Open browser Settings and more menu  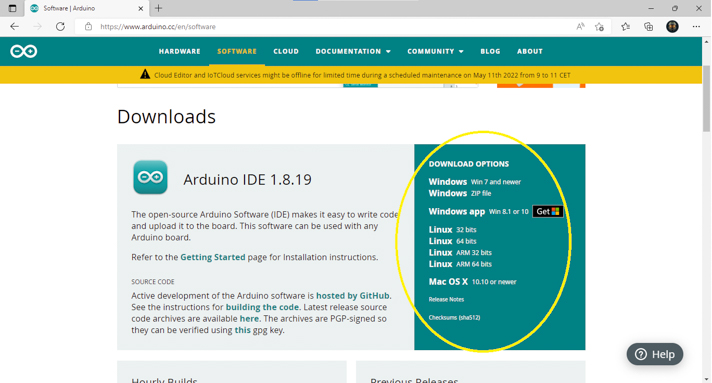click(696, 27)
